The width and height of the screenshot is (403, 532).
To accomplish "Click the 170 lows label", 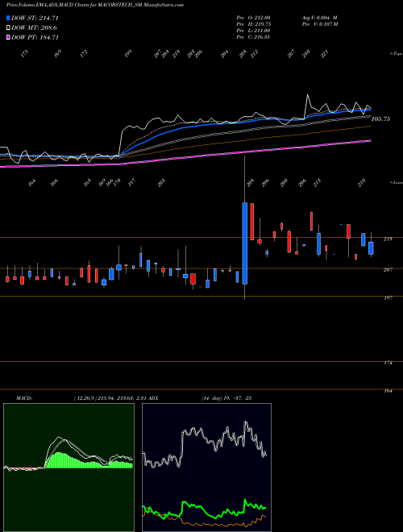I will (117, 182).
